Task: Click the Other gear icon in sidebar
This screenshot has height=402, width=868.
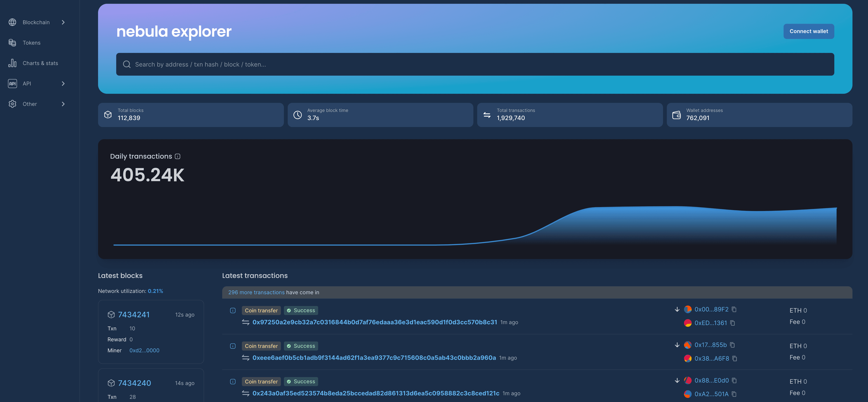Action: [x=12, y=104]
